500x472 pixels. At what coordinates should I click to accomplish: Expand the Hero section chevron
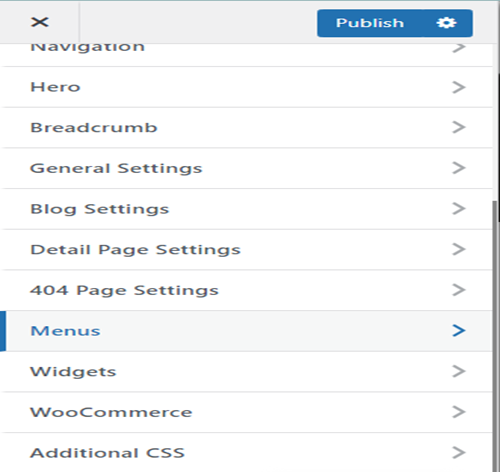[459, 87]
